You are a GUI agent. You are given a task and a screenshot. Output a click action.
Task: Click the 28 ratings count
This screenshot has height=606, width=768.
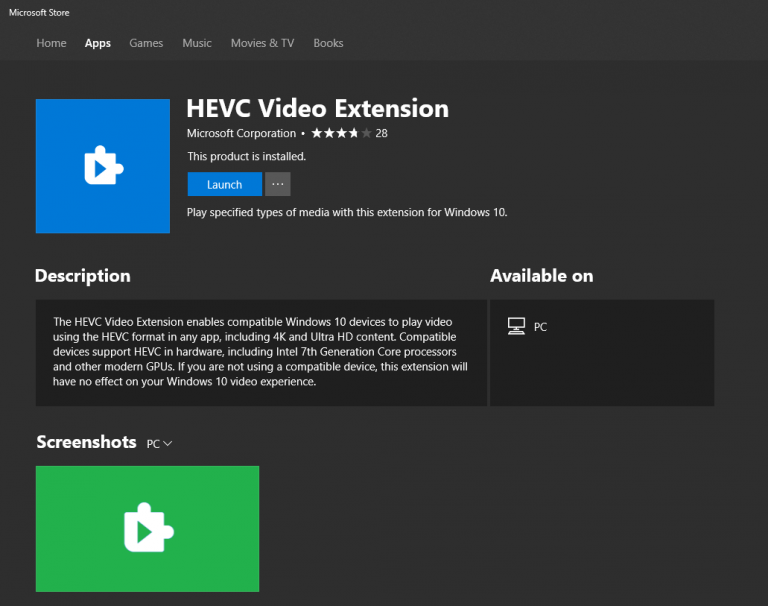tap(382, 133)
